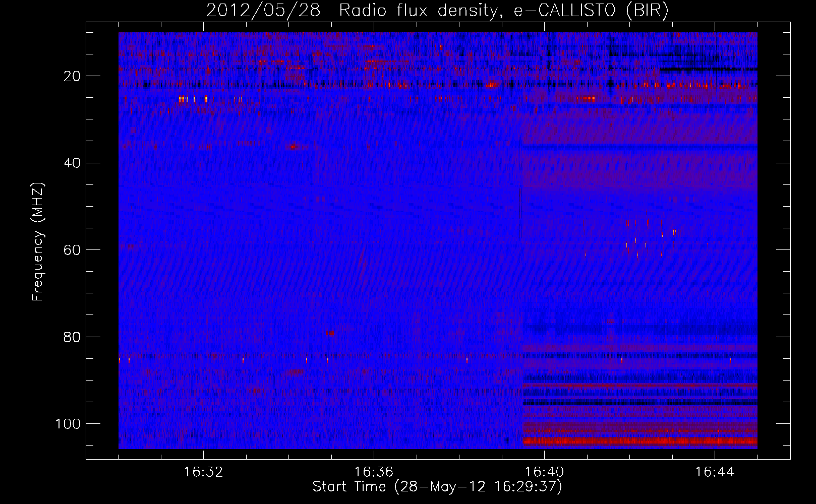The image size is (816, 504).
Task: Click the 80 MHz frequency tick label
Action: point(72,337)
